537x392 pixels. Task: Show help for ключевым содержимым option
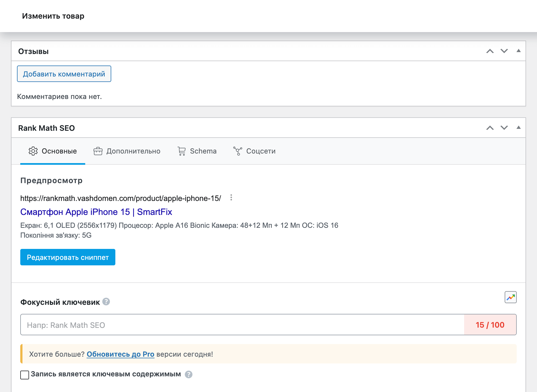(x=188, y=374)
